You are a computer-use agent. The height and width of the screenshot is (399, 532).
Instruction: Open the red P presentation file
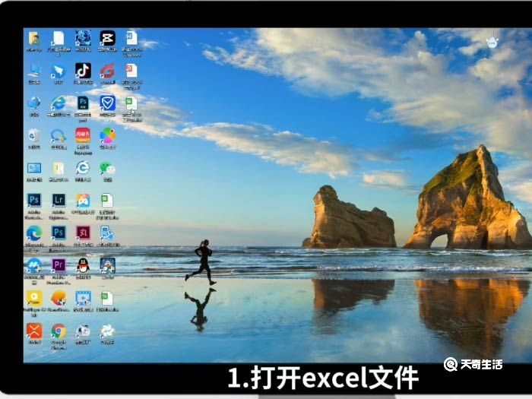(131, 71)
